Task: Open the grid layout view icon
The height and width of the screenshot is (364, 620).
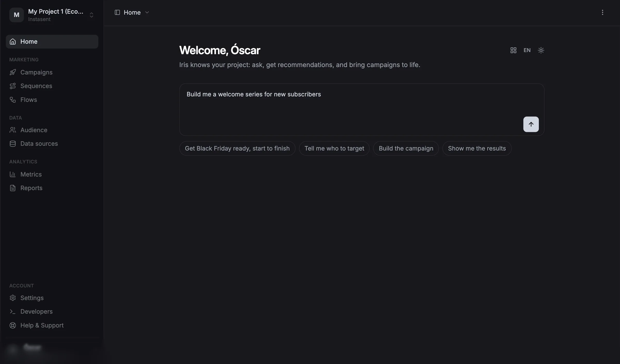Action: click(513, 50)
